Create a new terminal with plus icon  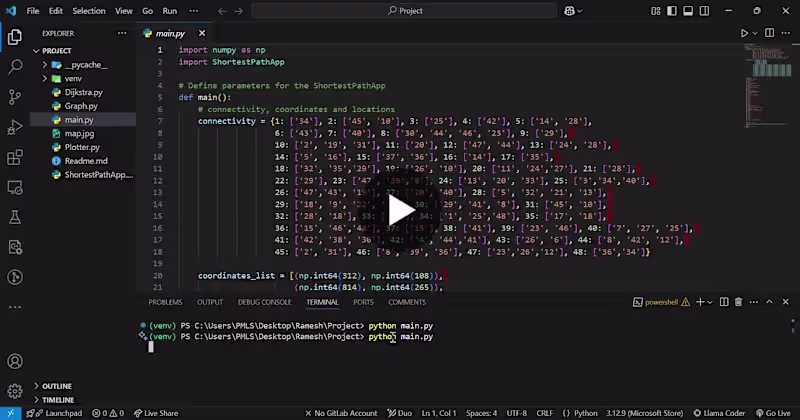[700, 302]
